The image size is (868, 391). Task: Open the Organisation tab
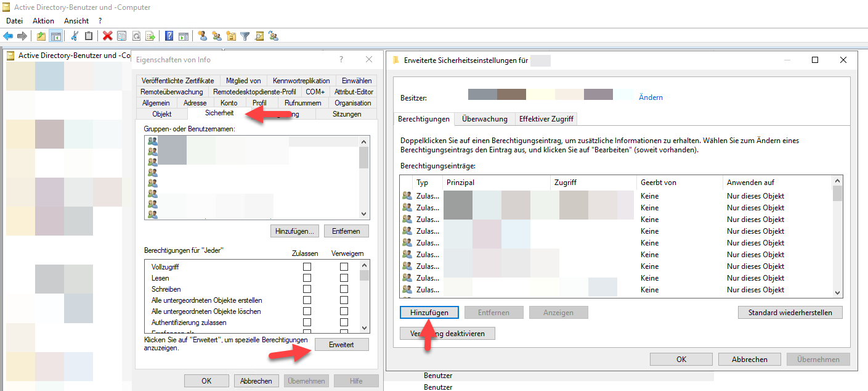pyautogui.click(x=353, y=103)
